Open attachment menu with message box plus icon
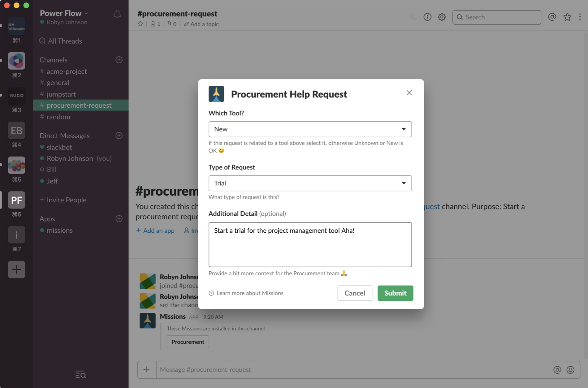The height and width of the screenshot is (388, 588). (147, 369)
